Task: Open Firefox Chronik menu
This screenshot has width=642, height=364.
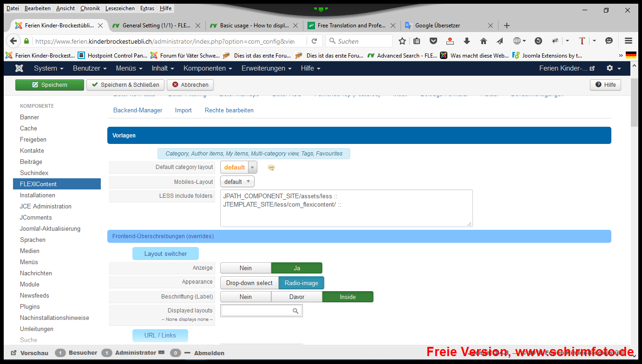Action: pyautogui.click(x=90, y=8)
